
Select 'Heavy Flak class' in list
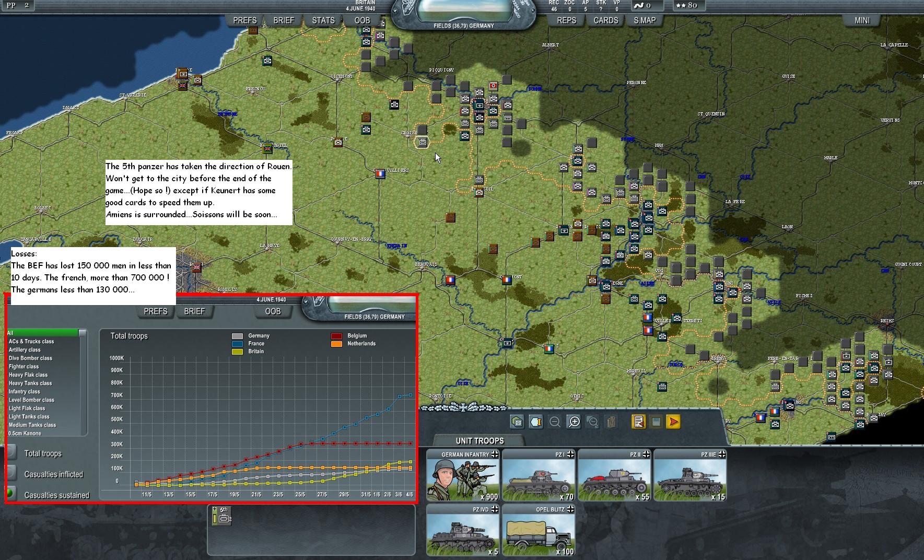coord(43,375)
